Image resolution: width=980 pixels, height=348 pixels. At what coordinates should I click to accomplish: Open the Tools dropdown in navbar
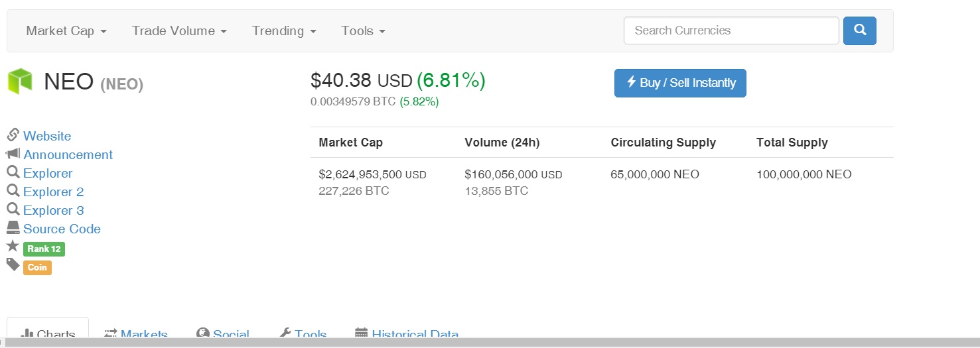click(363, 30)
